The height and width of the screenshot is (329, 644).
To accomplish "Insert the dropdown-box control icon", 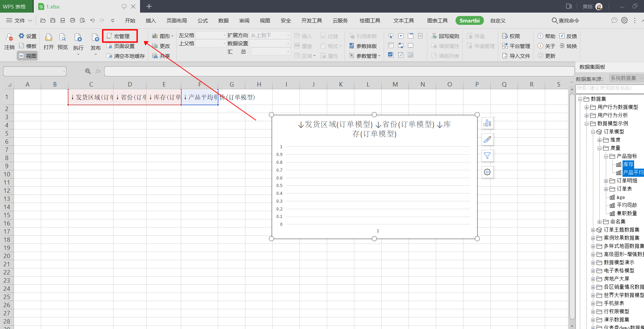I will [401, 36].
